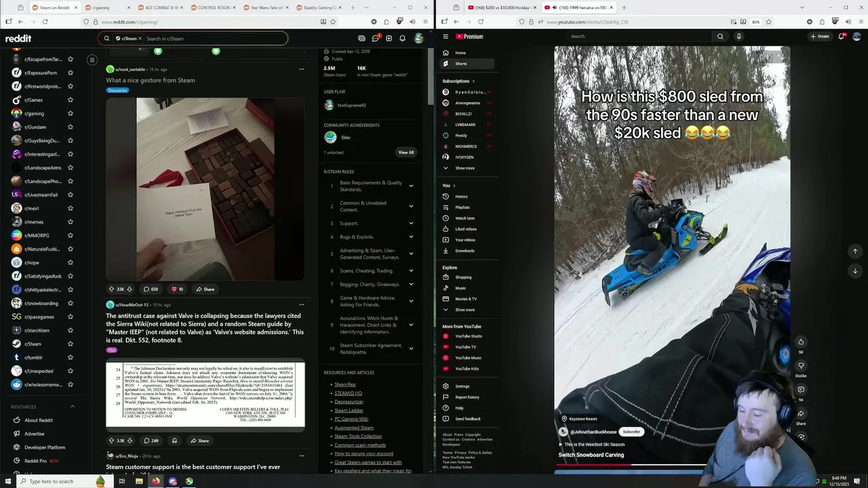
Task: Go to previous short with up arrow
Action: point(855,251)
